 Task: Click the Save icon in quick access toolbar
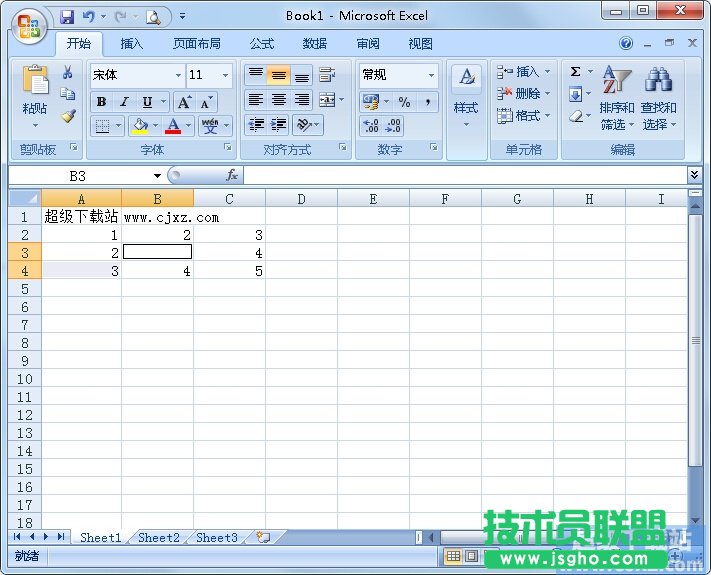(x=67, y=17)
